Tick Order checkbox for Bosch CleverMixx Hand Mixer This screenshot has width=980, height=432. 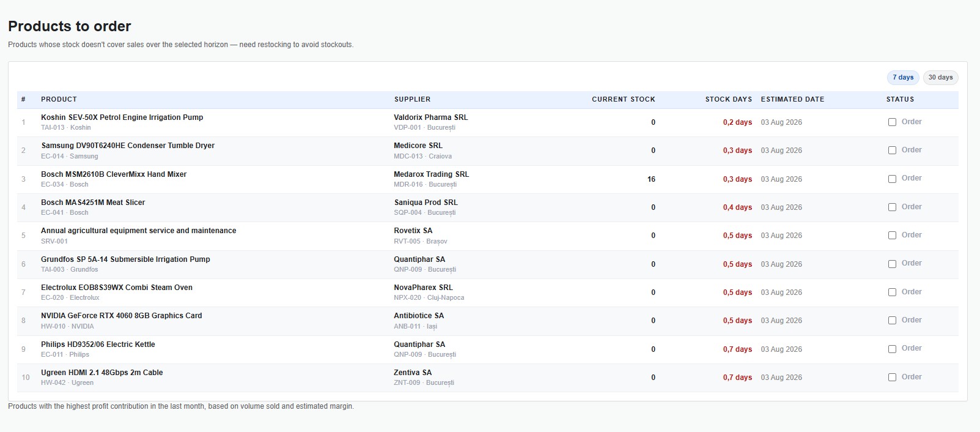892,179
